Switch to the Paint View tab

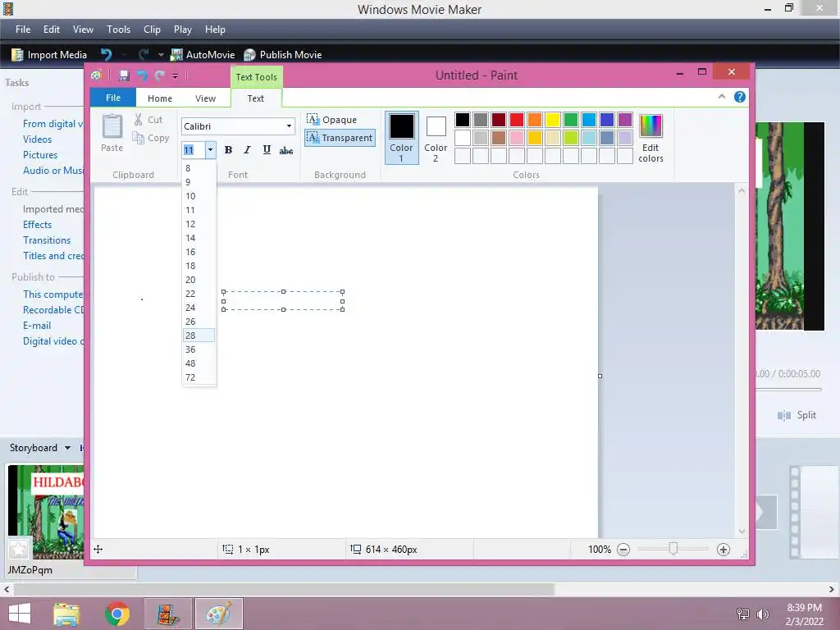pos(205,98)
